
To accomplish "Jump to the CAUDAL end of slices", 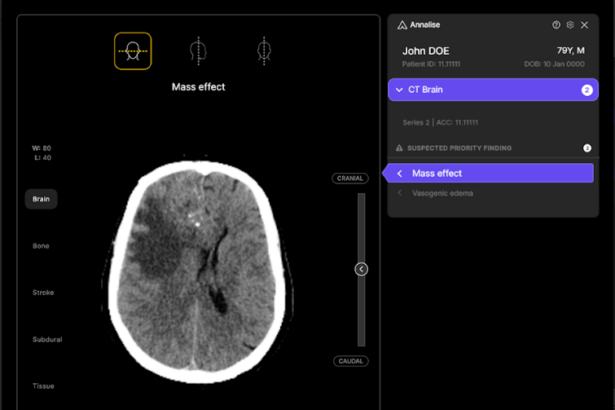I will pos(350,361).
